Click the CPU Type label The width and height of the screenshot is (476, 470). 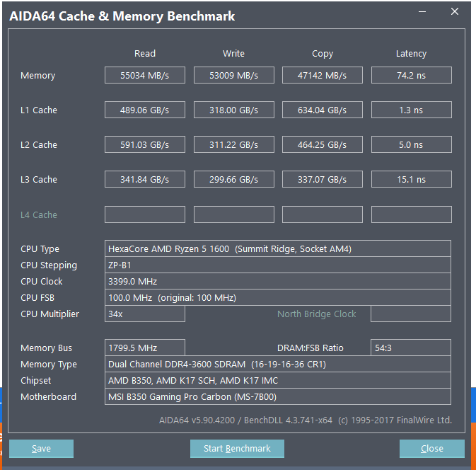point(40,249)
